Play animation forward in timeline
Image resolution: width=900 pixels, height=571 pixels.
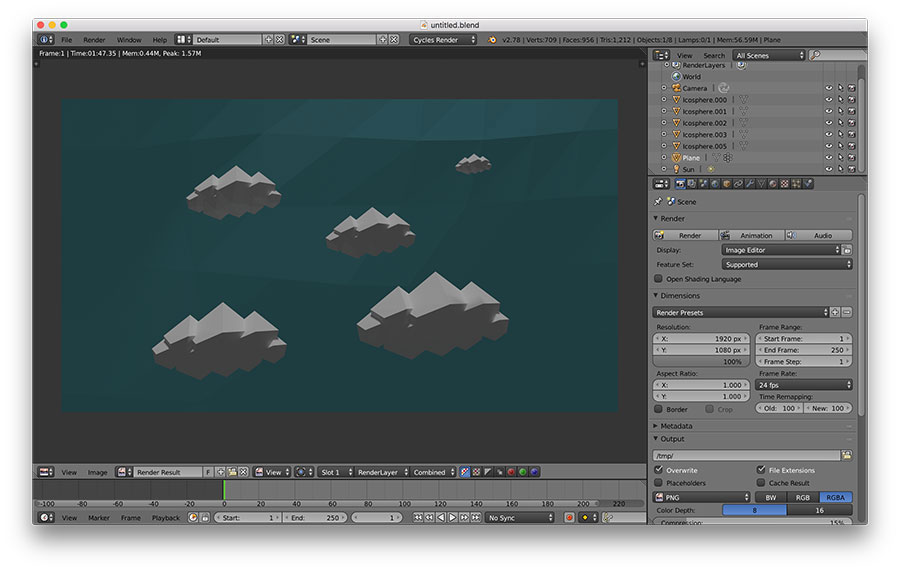[x=452, y=517]
